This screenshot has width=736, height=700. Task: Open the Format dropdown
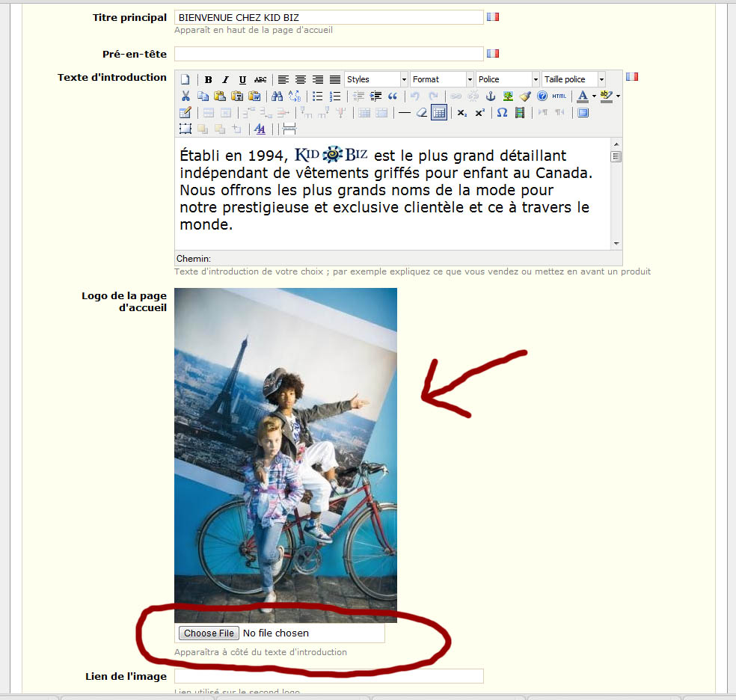tap(442, 79)
